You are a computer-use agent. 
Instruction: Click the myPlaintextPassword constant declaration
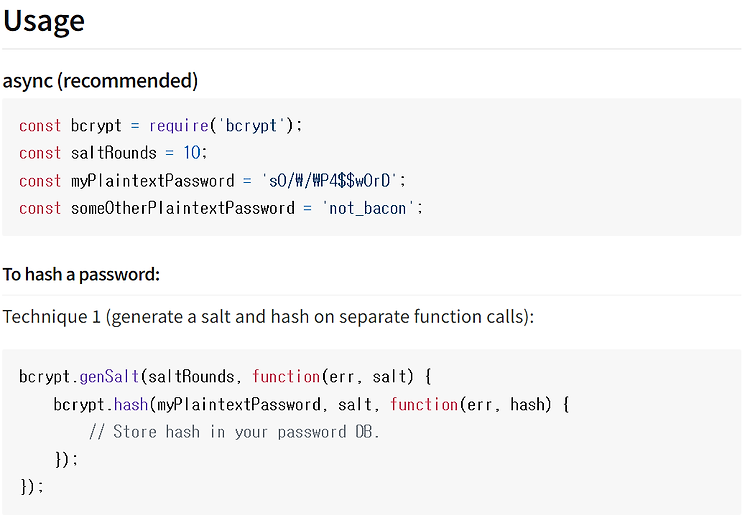153,181
